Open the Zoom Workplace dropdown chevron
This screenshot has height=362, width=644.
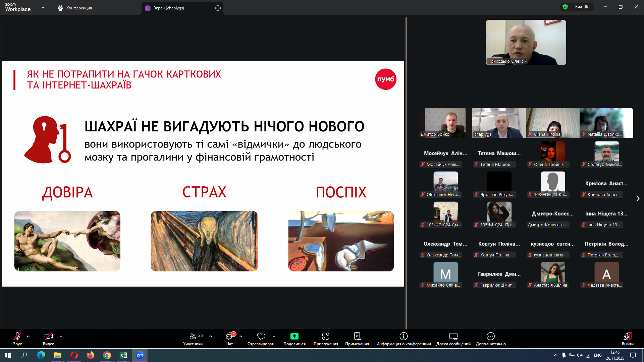[43, 7]
